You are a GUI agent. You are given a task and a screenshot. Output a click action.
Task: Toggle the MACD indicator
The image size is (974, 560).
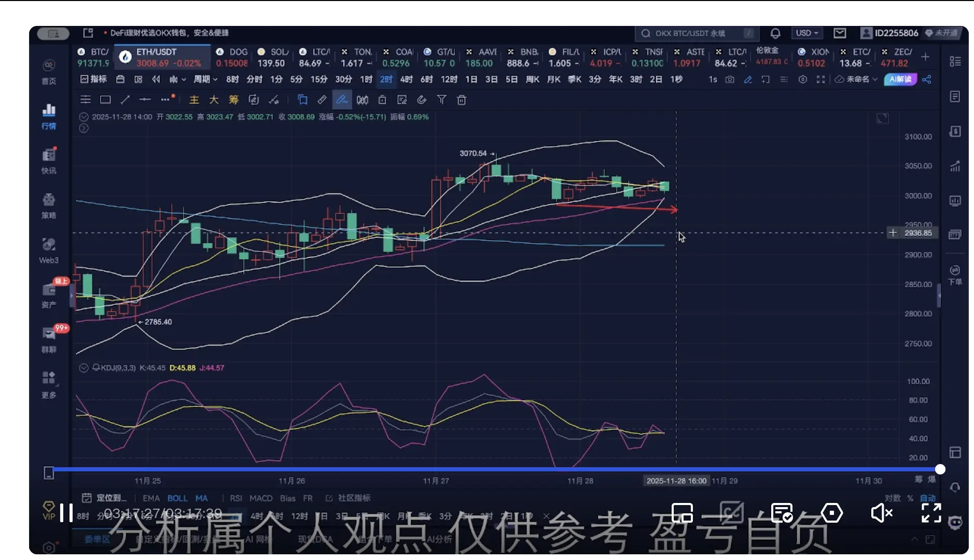(261, 498)
